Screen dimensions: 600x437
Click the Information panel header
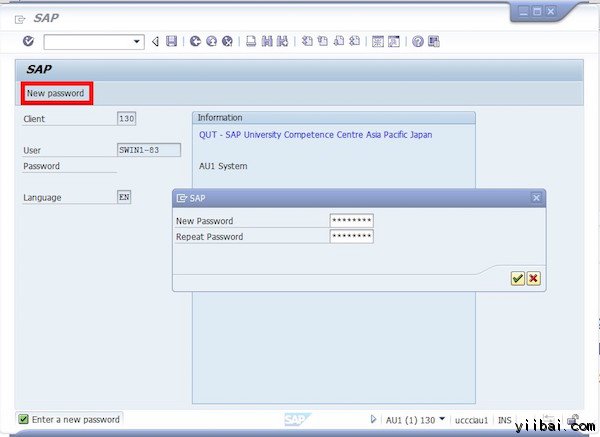pyautogui.click(x=334, y=118)
